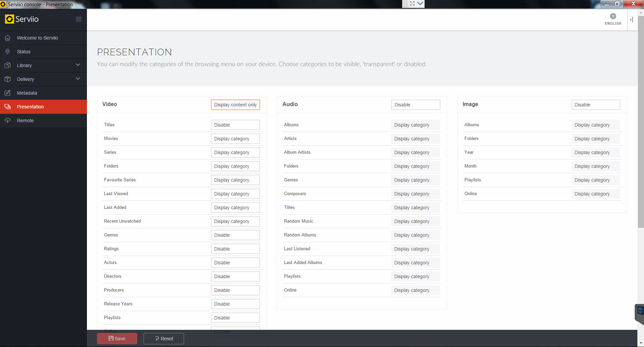Screen dimensions: 644x347
Task: Open the Video 'Display content only' dropdown
Action: click(x=235, y=105)
